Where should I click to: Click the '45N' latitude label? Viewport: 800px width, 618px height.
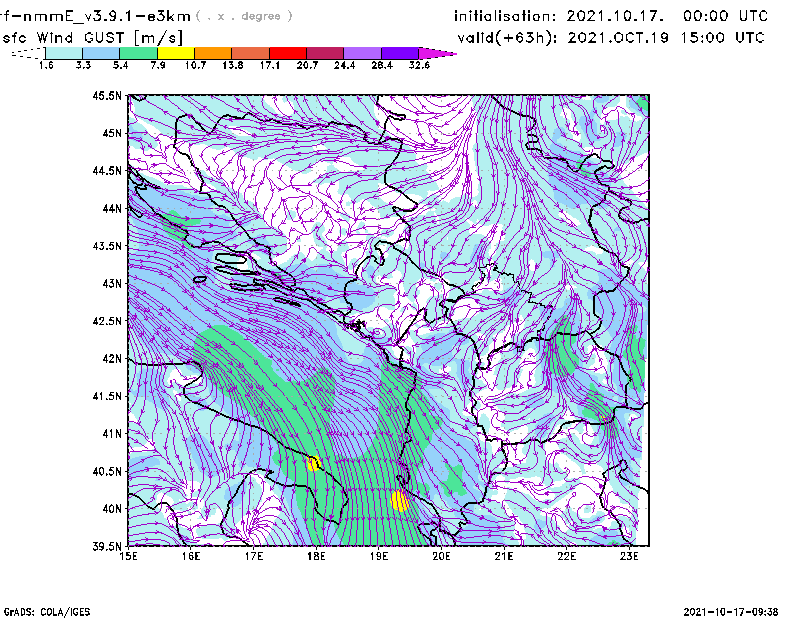point(112,133)
